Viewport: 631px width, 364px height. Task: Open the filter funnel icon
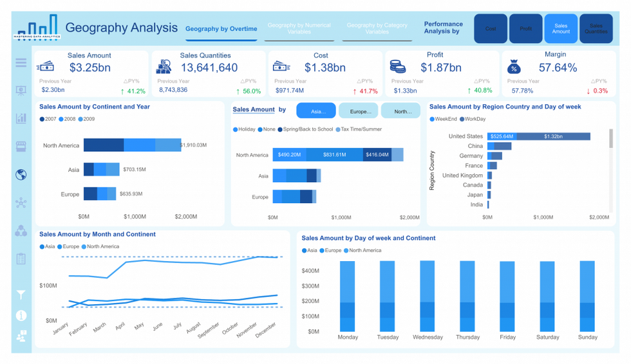pos(21,295)
